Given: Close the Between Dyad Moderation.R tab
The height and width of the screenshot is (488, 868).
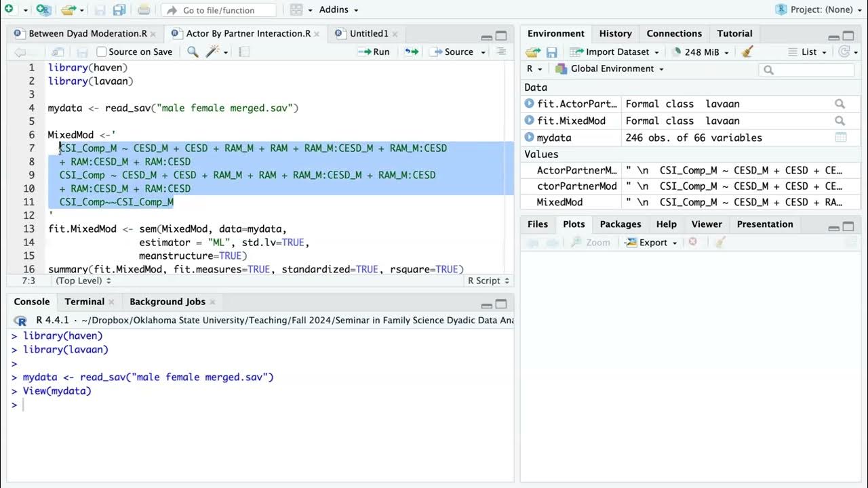Looking at the screenshot, I should 153,34.
